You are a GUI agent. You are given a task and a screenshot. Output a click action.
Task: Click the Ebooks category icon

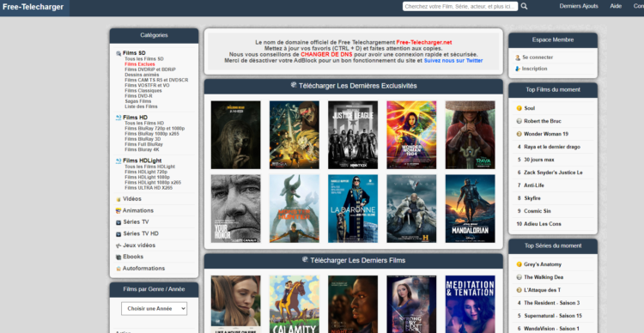118,257
